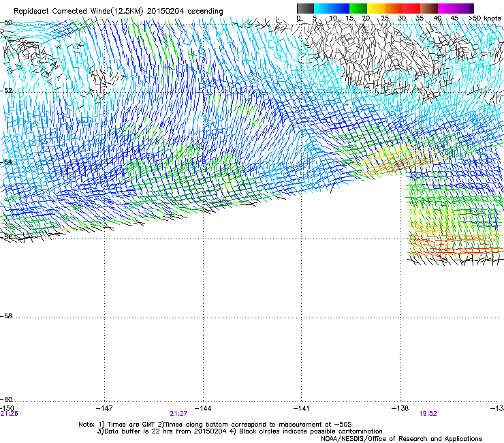Click the 21:26 swath time label

(x=9, y=414)
